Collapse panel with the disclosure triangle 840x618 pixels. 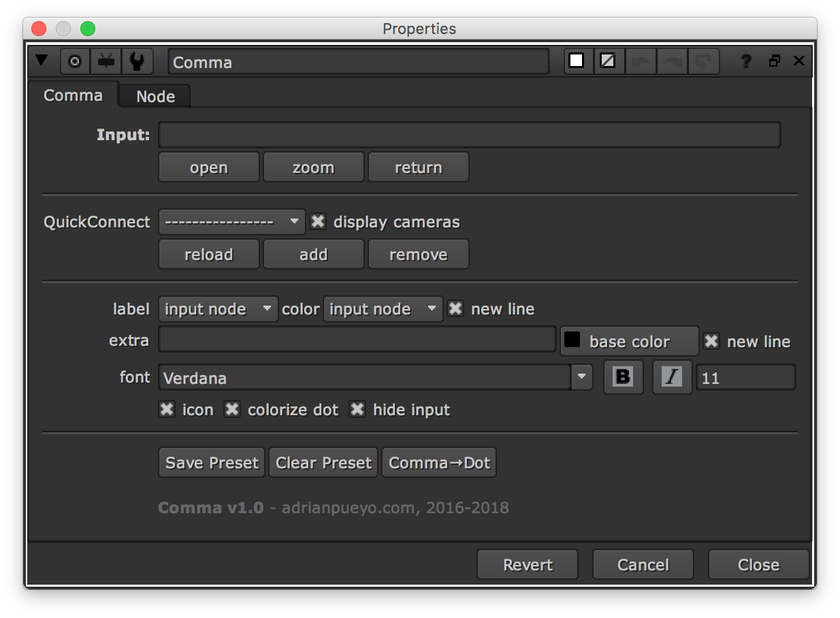pyautogui.click(x=42, y=61)
